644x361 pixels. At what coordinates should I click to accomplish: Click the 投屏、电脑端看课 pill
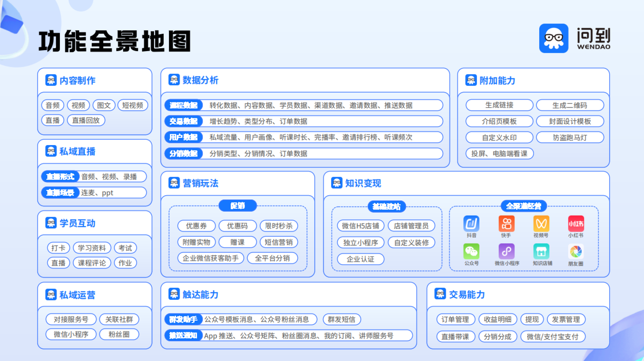point(499,153)
